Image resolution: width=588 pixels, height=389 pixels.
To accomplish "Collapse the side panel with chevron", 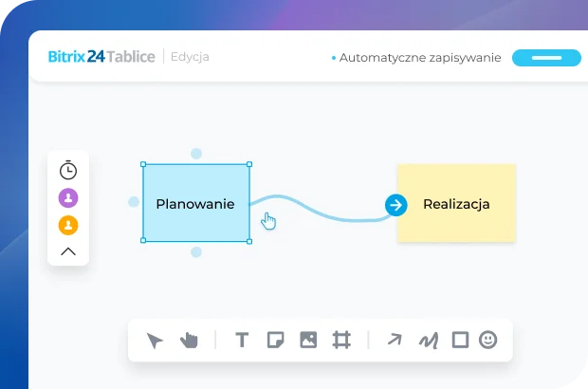I will pos(68,251).
